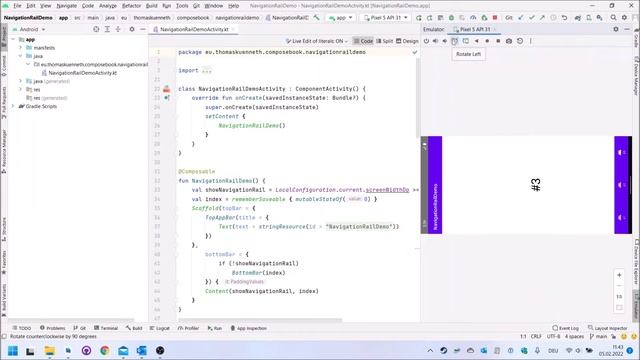Click select opened file target icon in Project panel
Viewport: 640px width, 360px height.
[96, 29]
